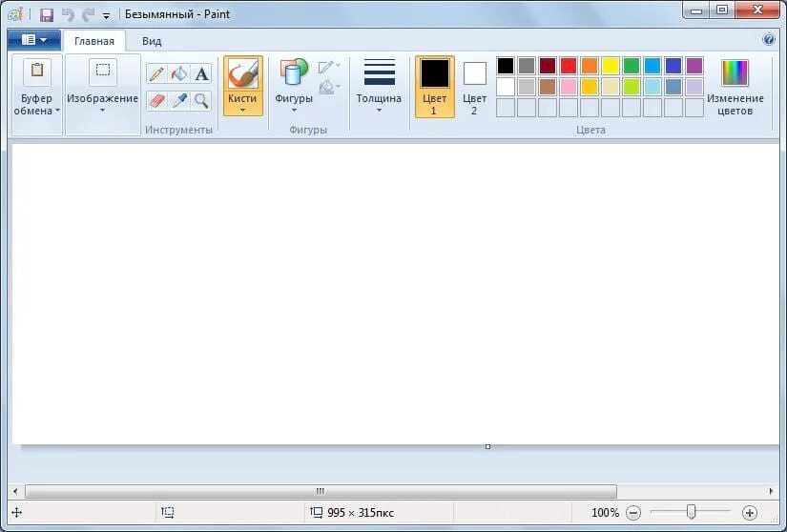This screenshot has height=532, width=787.
Task: Click the cursor position crosshair icon in status bar
Action: pos(16,512)
